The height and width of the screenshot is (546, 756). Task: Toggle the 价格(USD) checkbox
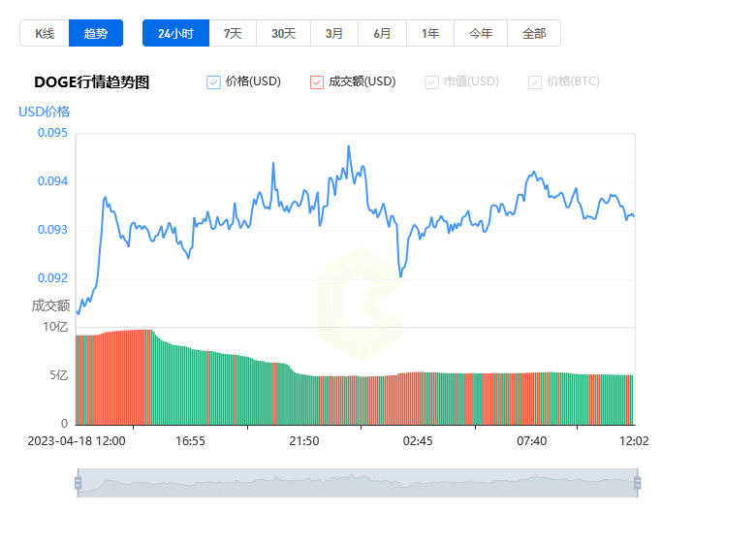213,82
